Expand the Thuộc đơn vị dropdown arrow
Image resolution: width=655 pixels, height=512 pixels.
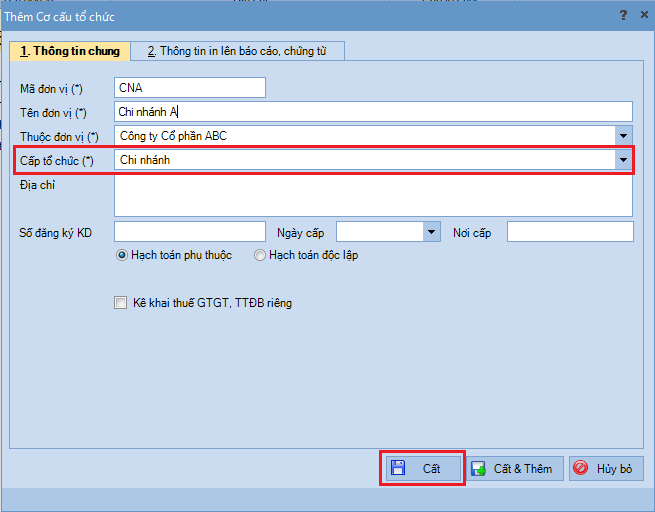(x=623, y=136)
